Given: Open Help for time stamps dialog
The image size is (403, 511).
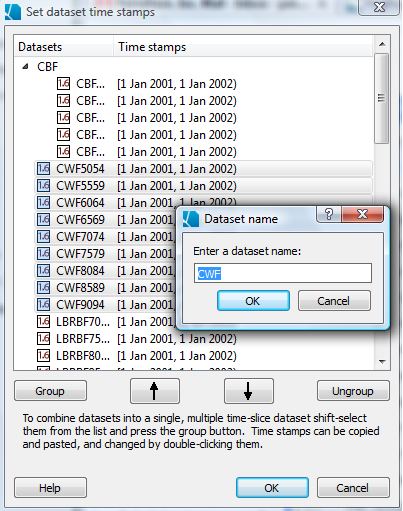Looking at the screenshot, I should pyautogui.click(x=50, y=488).
